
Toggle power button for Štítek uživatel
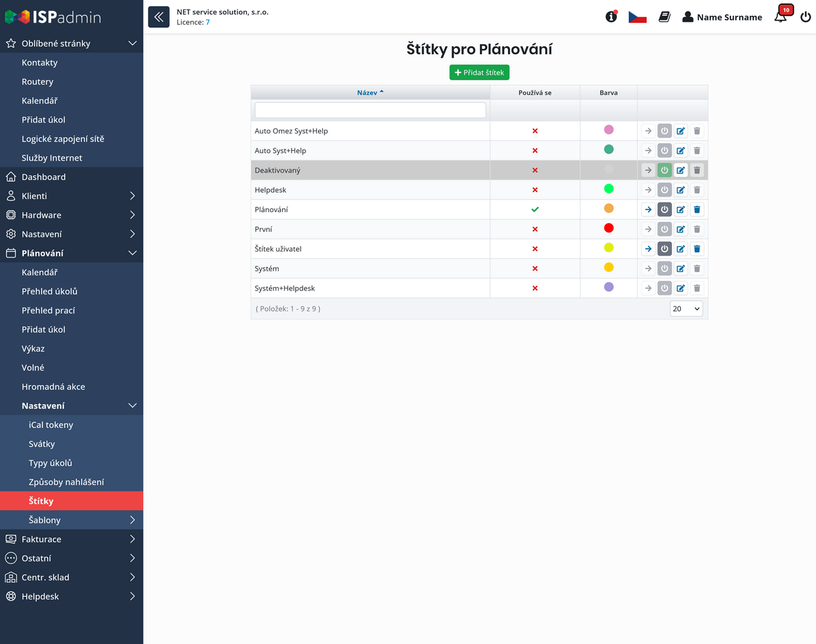point(664,249)
